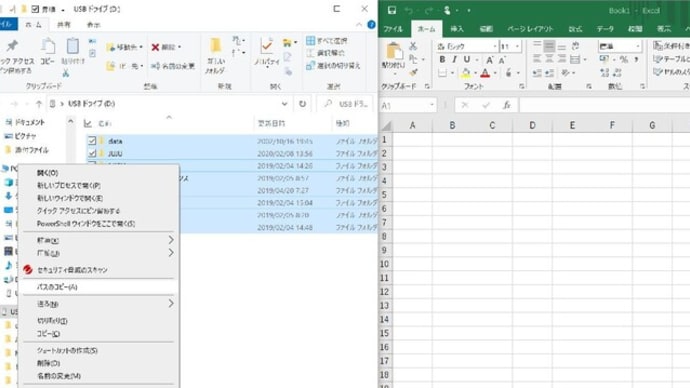690x388 pixels.
Task: Decrease font size with the small A
Action: click(502, 60)
